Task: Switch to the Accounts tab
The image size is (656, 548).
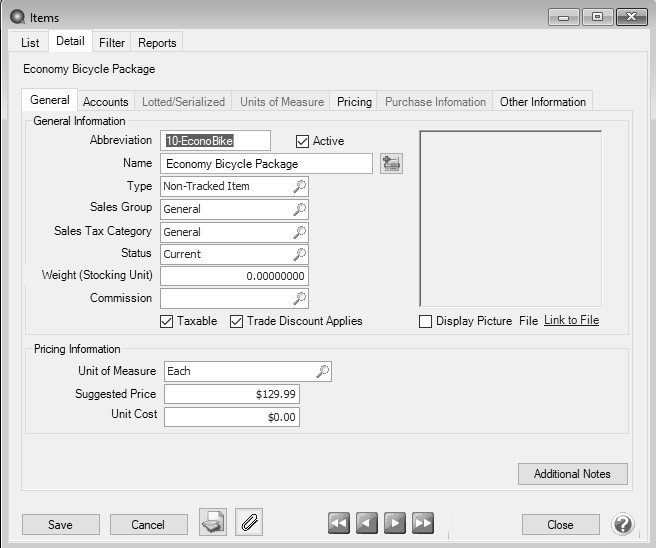Action: (105, 101)
